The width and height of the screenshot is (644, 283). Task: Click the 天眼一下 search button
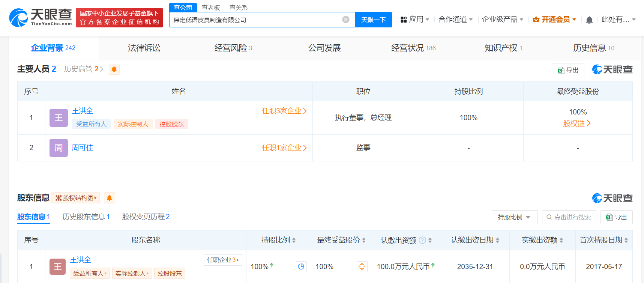point(373,20)
